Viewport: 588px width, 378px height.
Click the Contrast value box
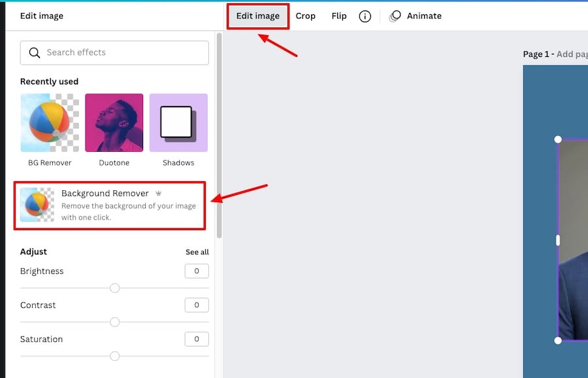point(197,305)
